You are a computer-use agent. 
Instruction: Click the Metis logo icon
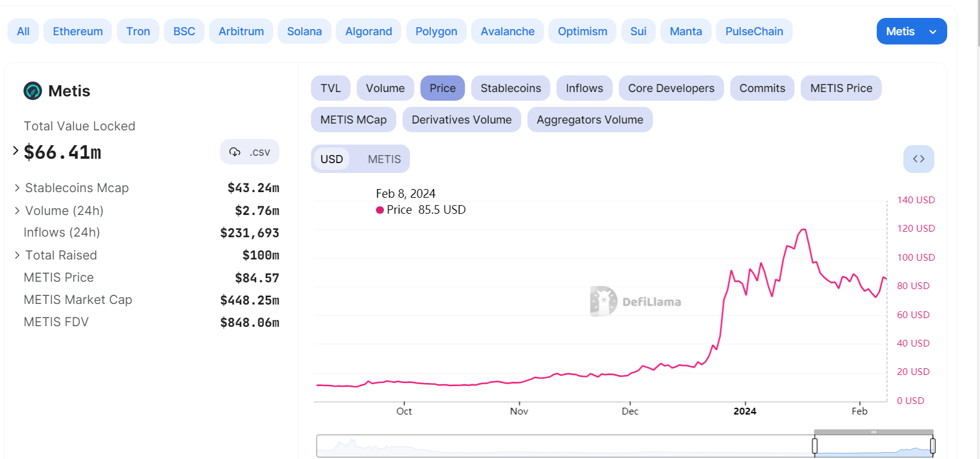(33, 91)
